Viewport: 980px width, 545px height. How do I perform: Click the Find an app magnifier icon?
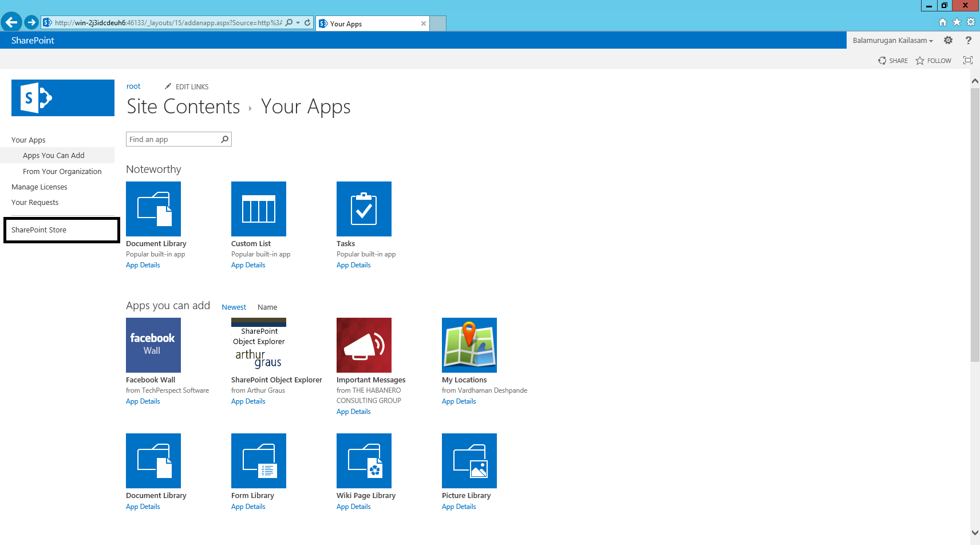click(225, 139)
